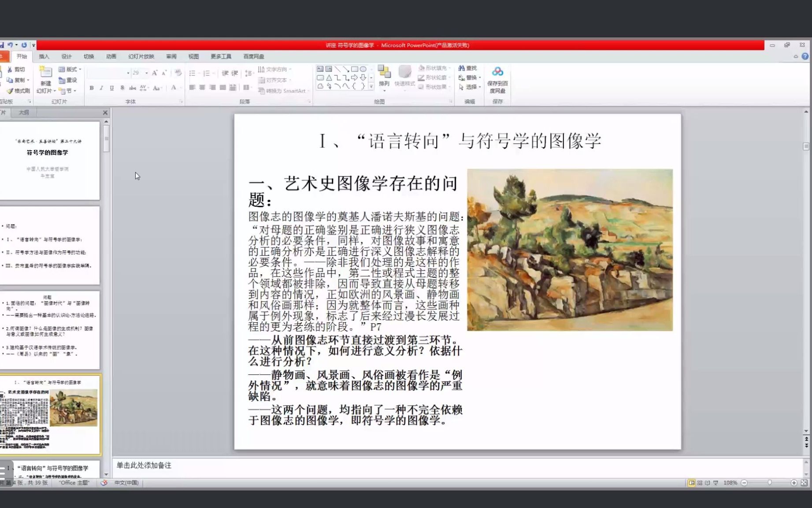
Task: Toggle Strikethrough abc formatting
Action: (x=132, y=88)
